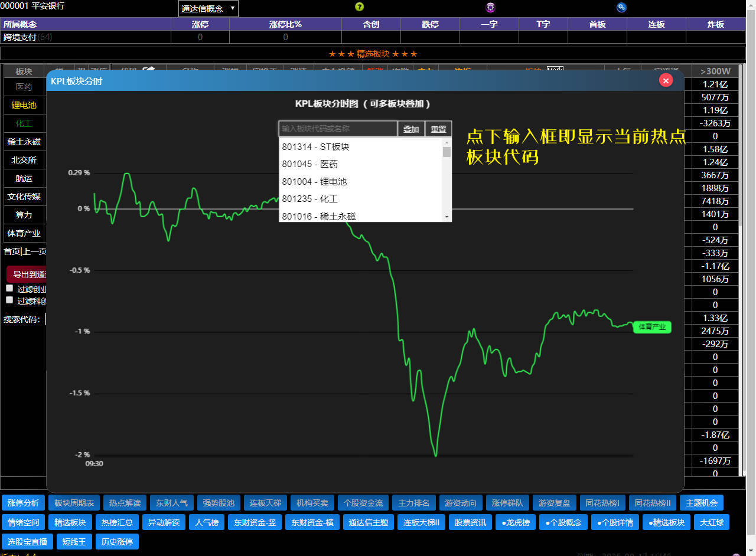
Task: Toggle the 过滤科创 checkbox
Action: [9, 300]
